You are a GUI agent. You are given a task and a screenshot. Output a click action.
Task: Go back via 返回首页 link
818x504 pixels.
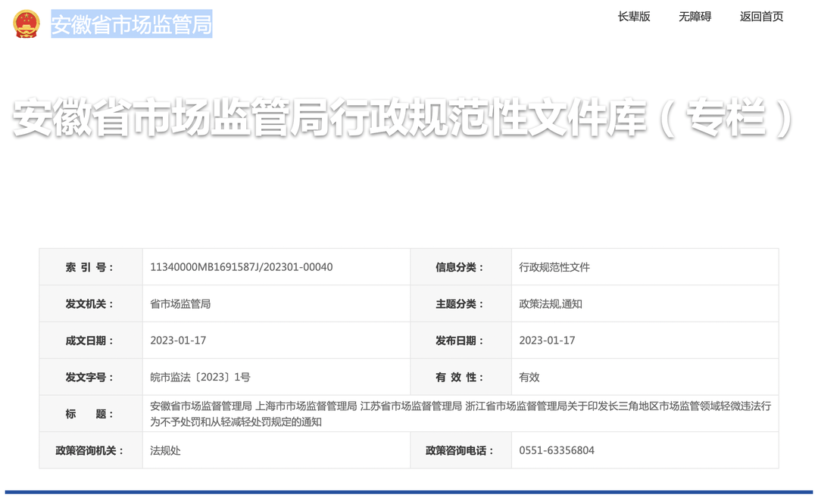(762, 17)
